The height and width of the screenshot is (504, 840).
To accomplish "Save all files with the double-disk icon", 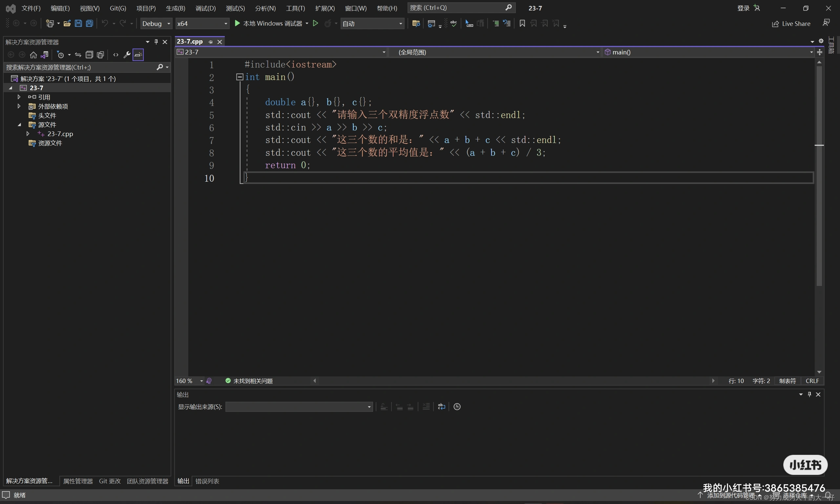I will (x=89, y=23).
